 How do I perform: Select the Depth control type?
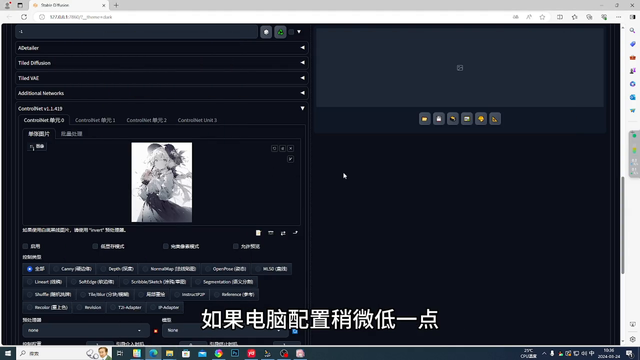click(118, 269)
